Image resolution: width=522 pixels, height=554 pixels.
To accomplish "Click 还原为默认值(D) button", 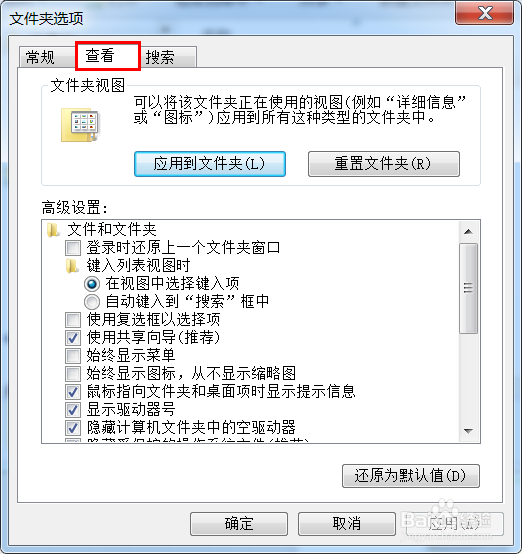I will (x=411, y=476).
